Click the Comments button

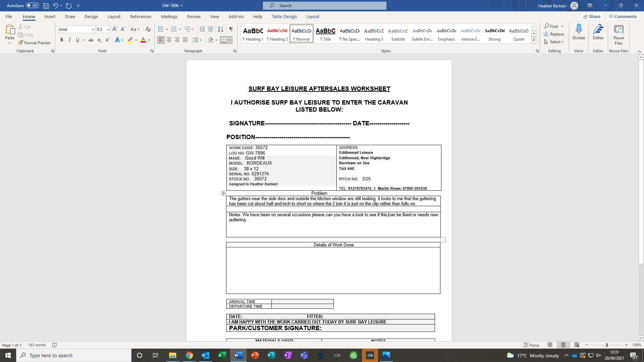pos(623,16)
